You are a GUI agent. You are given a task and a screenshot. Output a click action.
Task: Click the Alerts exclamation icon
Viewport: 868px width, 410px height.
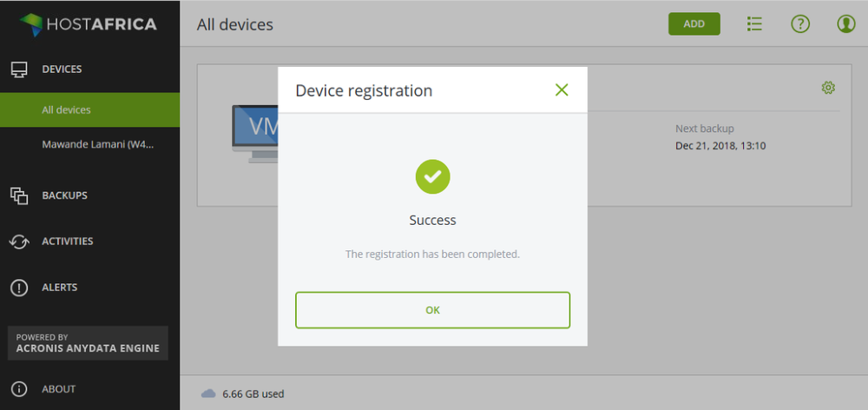pos(19,288)
